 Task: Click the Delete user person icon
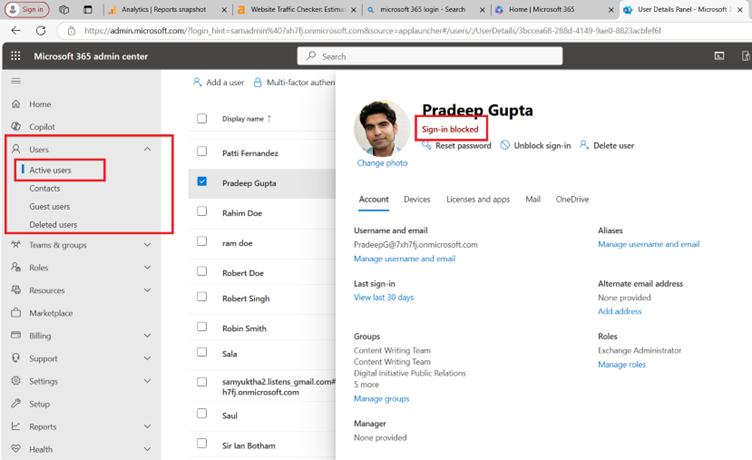click(x=584, y=144)
